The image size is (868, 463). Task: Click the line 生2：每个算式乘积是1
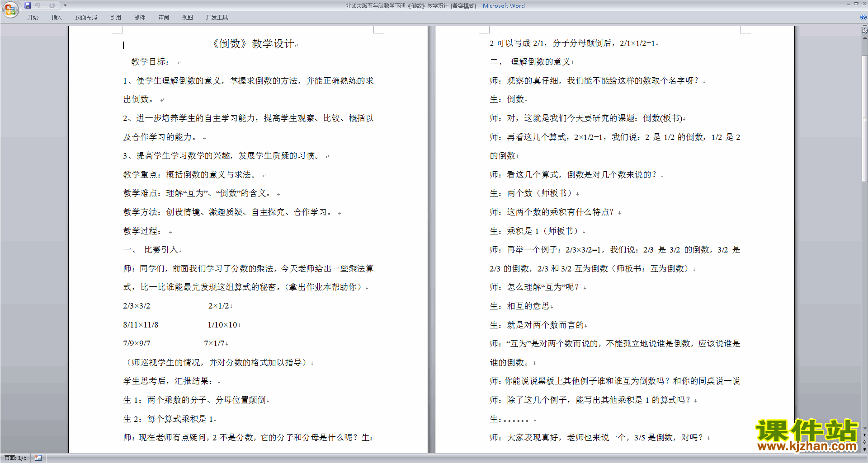coord(168,419)
